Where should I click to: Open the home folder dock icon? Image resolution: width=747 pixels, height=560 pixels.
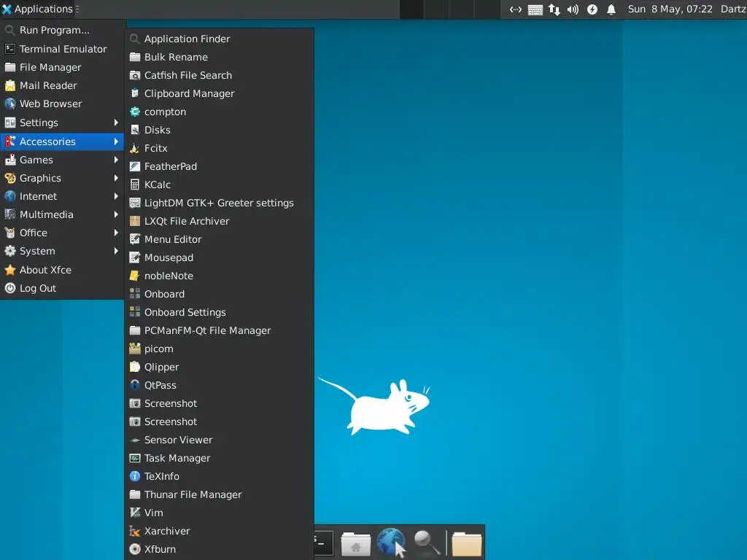click(x=356, y=544)
